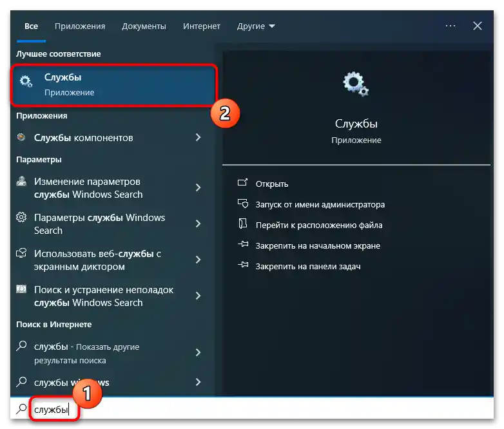Screen dimensions: 504x429
Task: Expand arrow for службы windows suggestion
Action: click(x=199, y=382)
